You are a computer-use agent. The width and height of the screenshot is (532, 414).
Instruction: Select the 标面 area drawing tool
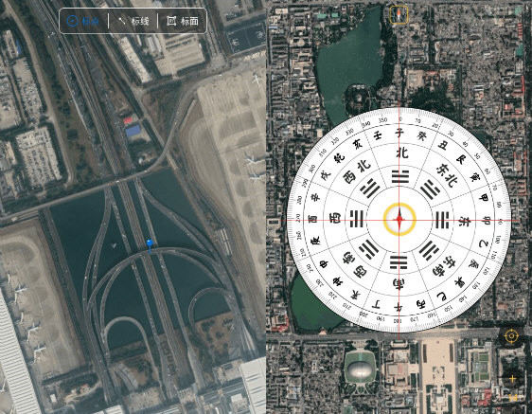click(182, 21)
